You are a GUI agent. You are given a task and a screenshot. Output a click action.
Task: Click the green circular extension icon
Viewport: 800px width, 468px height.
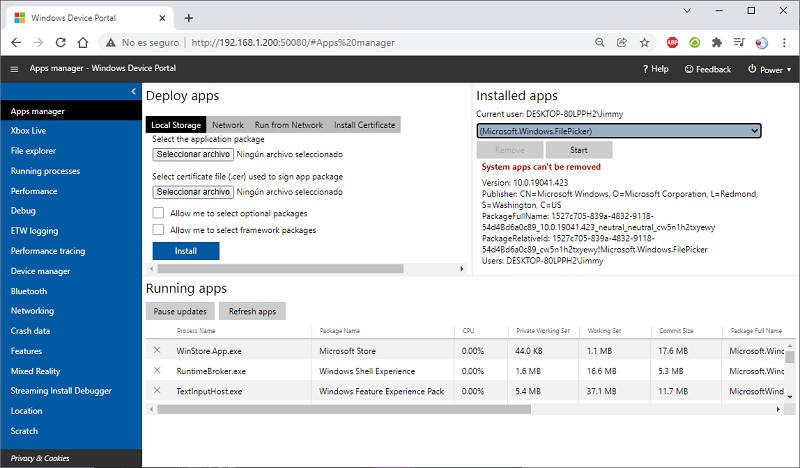coord(694,43)
